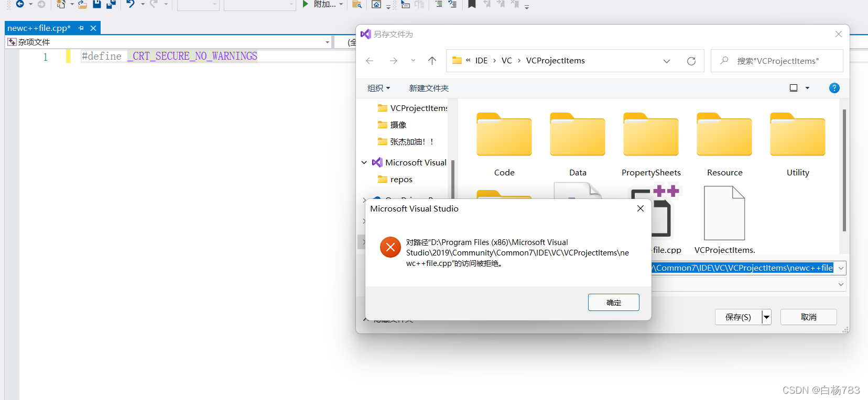Select the Data folder

point(578,145)
